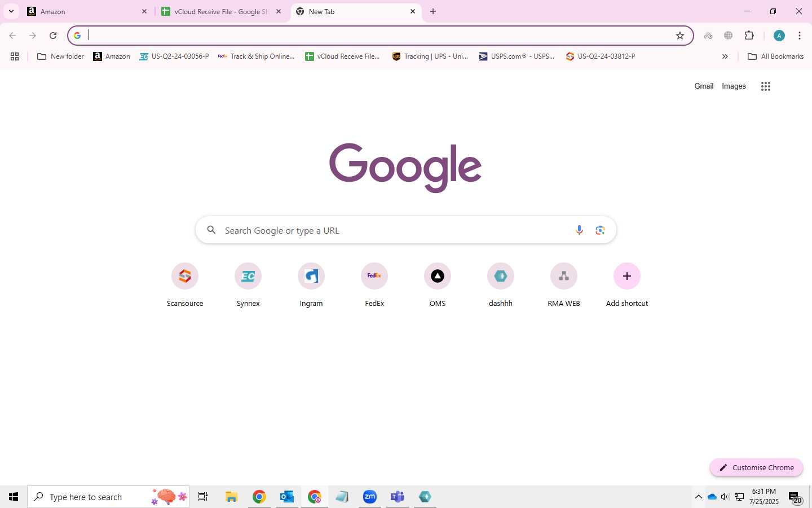
Task: Open the OMS shortcut tile
Action: pyautogui.click(x=438, y=285)
